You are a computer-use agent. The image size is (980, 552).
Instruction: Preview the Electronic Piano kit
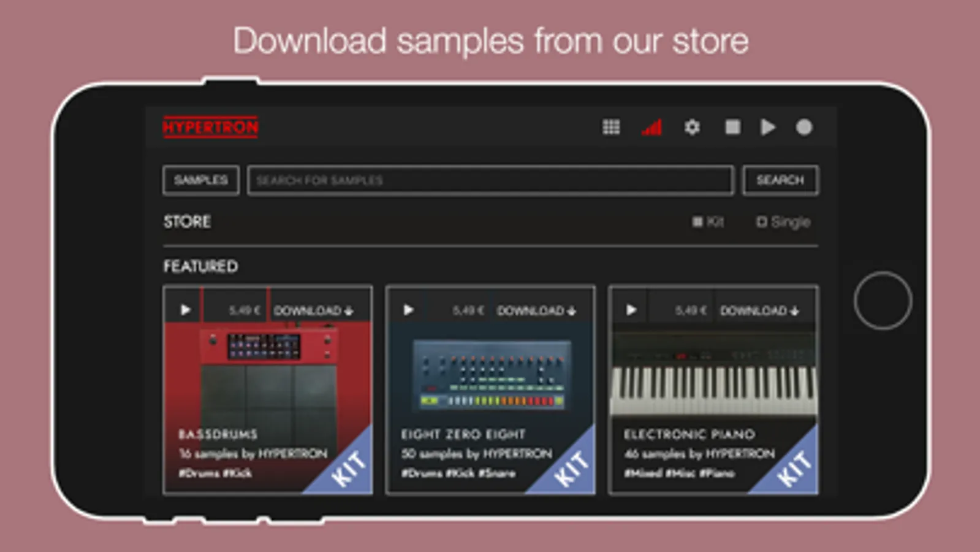pos(631,310)
